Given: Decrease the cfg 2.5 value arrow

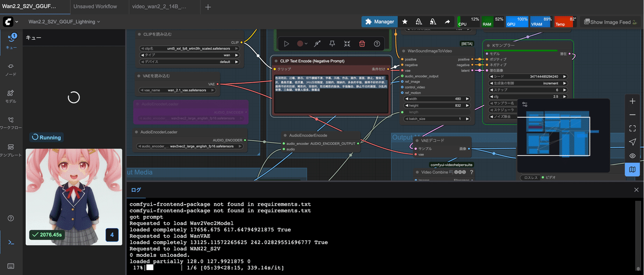Looking at the screenshot, I should pos(492,96).
